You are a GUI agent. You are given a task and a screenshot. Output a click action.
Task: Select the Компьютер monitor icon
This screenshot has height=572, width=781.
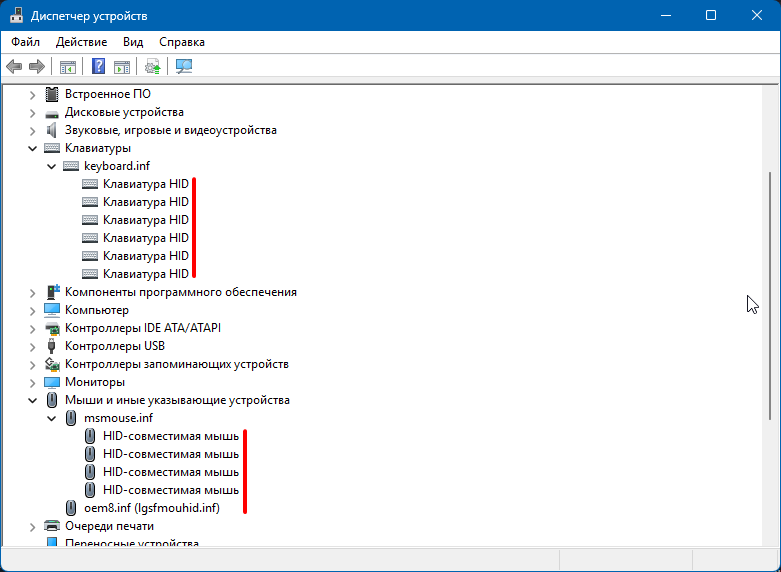(x=52, y=310)
